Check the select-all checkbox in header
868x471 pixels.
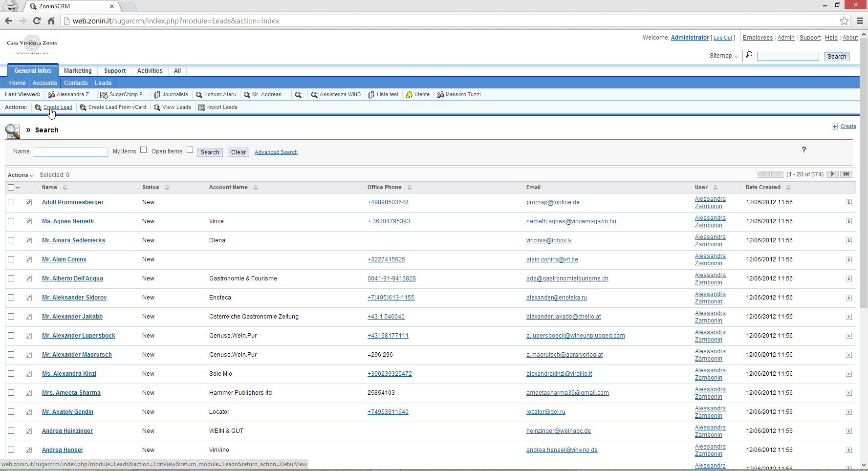click(x=11, y=187)
